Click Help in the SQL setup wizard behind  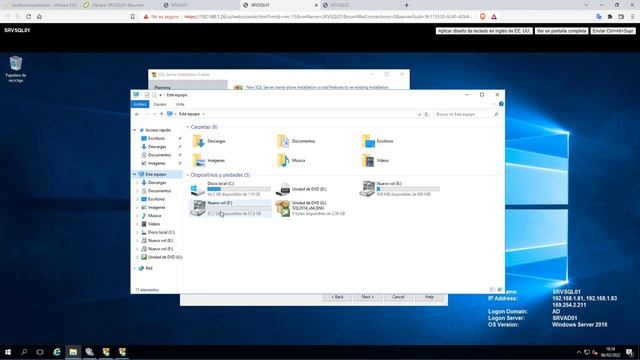point(429,297)
